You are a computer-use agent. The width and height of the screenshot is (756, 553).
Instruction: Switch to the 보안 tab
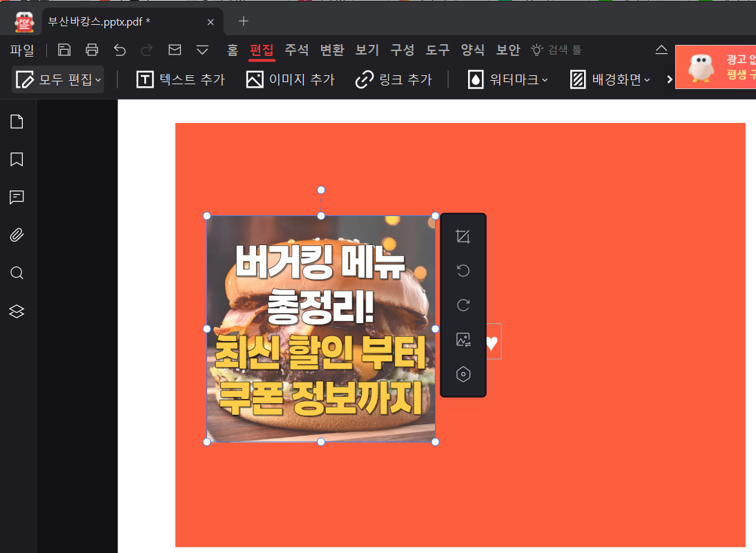[x=508, y=50]
